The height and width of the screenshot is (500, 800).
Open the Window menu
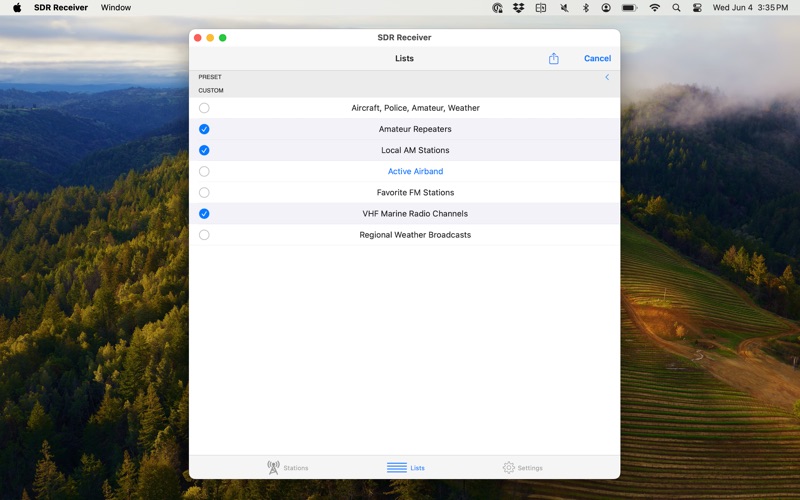point(116,8)
